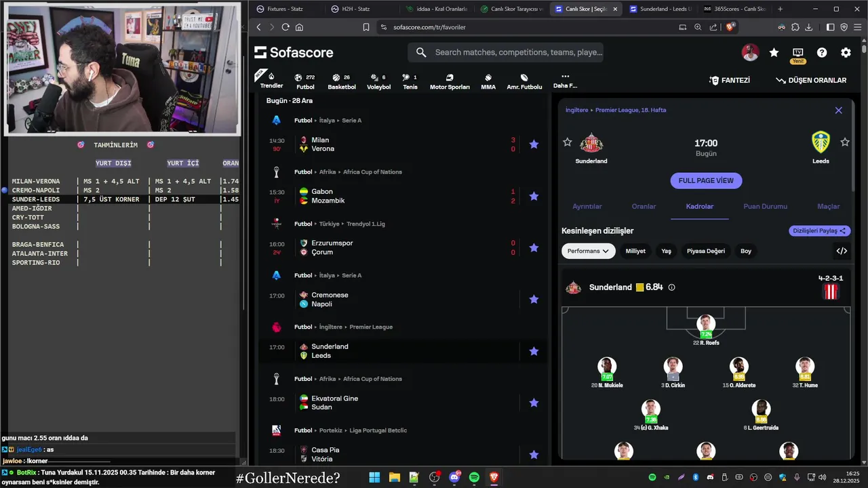Image resolution: width=868 pixels, height=488 pixels.
Task: Click the info icon next to Sunderland rating
Action: point(671,287)
